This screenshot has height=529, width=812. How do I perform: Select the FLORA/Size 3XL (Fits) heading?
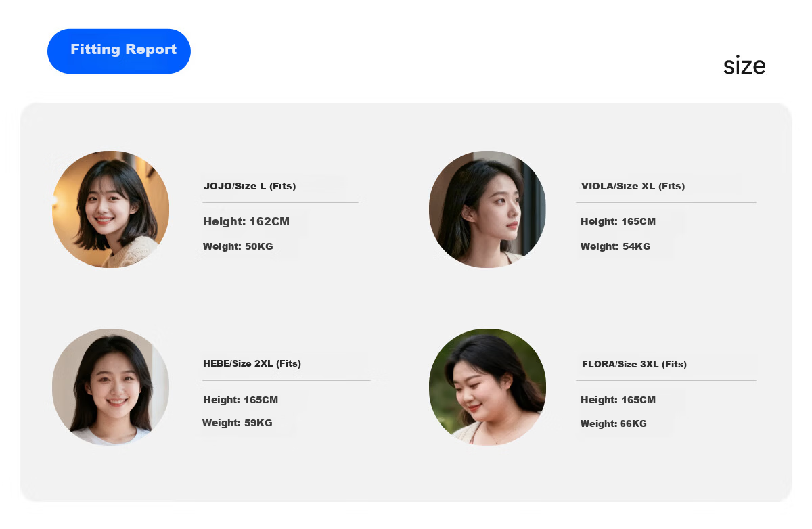634,364
